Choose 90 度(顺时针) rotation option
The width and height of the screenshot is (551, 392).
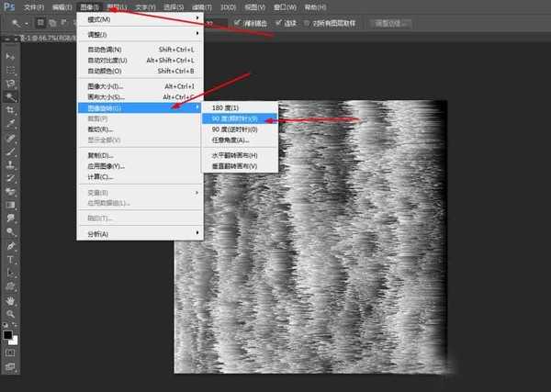[237, 118]
